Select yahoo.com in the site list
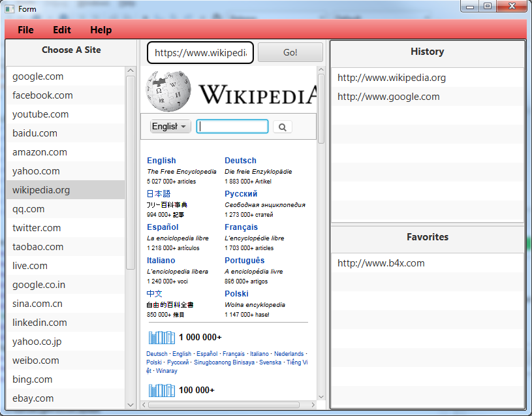 (x=65, y=171)
